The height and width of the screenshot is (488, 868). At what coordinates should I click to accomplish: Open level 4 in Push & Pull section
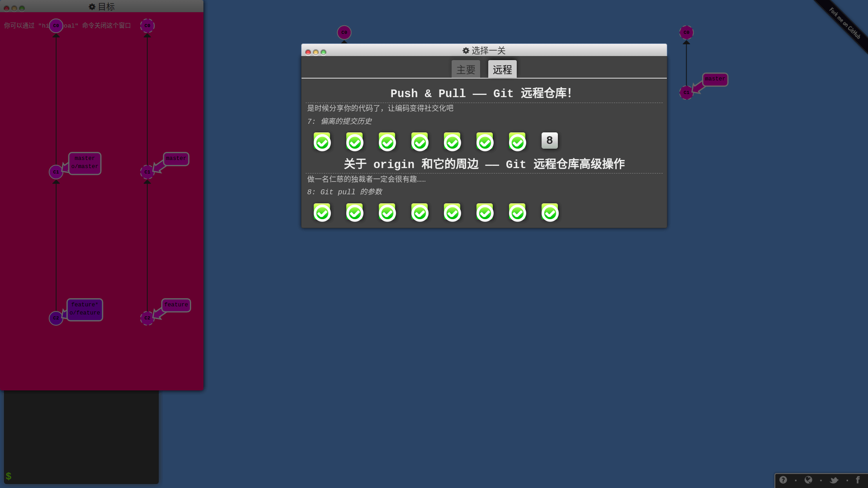(x=420, y=141)
